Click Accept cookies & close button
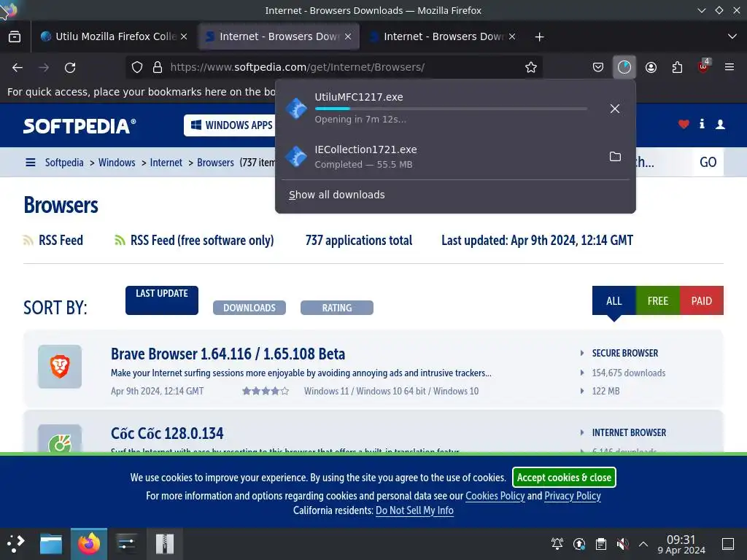This screenshot has width=747, height=560. point(564,478)
